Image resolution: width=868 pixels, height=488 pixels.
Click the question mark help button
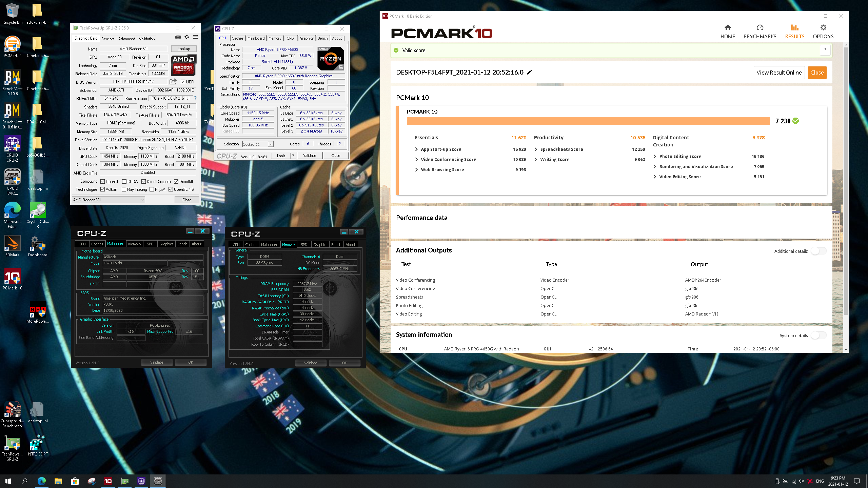pyautogui.click(x=825, y=50)
